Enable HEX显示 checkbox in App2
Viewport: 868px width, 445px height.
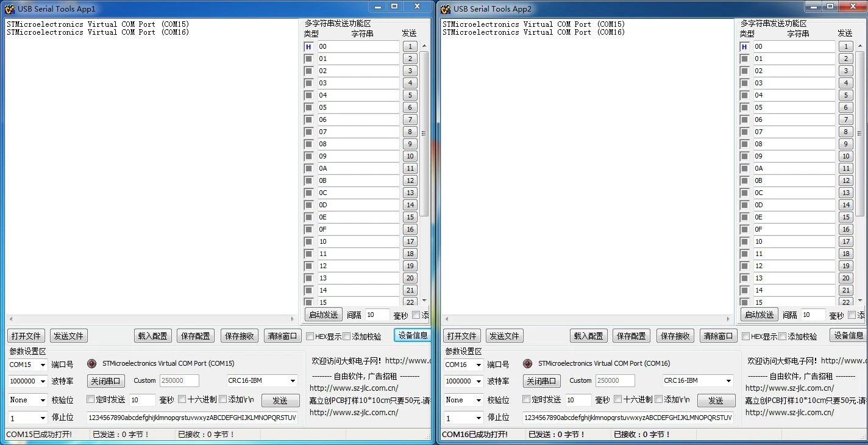(746, 336)
